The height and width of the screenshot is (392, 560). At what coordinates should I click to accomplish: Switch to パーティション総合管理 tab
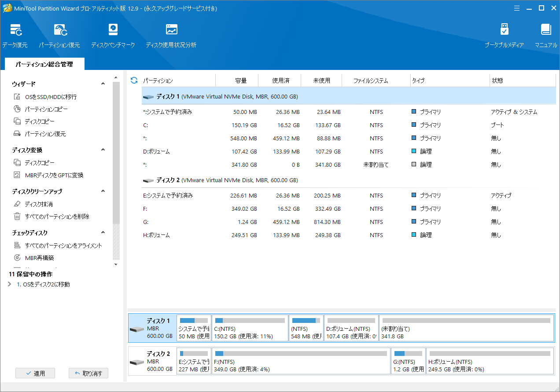point(44,64)
